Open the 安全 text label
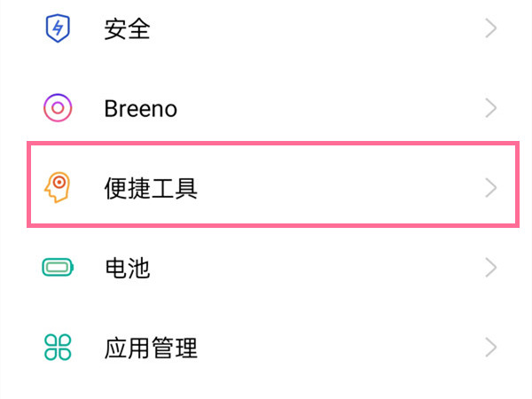 127,29
